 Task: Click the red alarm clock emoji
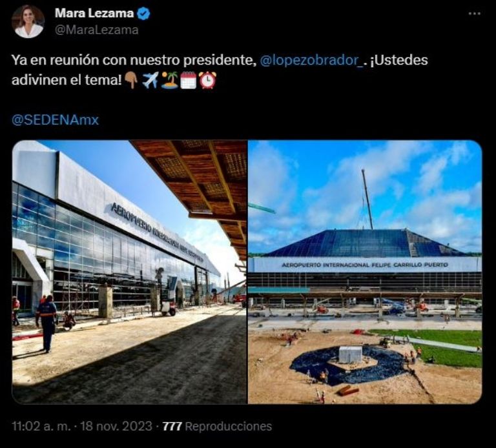pos(207,80)
